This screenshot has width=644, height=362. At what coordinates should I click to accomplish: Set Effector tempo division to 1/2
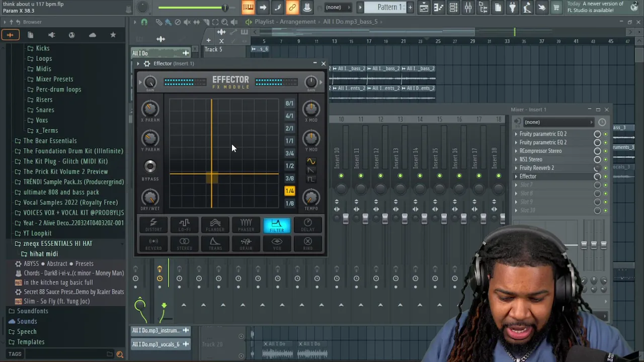coord(289,166)
